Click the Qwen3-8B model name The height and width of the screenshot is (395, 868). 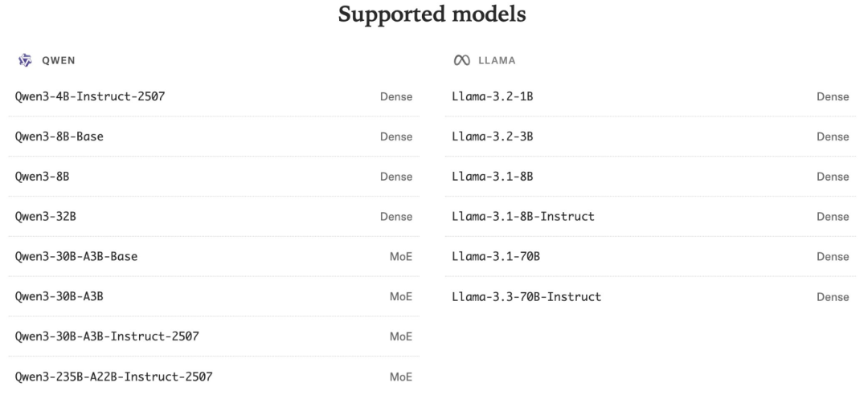point(42,177)
